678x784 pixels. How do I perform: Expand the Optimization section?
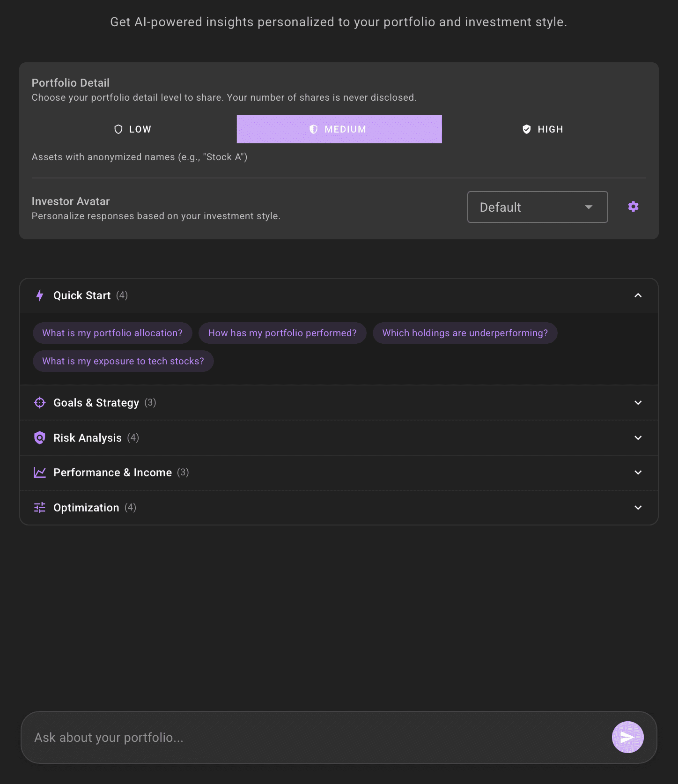click(x=637, y=507)
